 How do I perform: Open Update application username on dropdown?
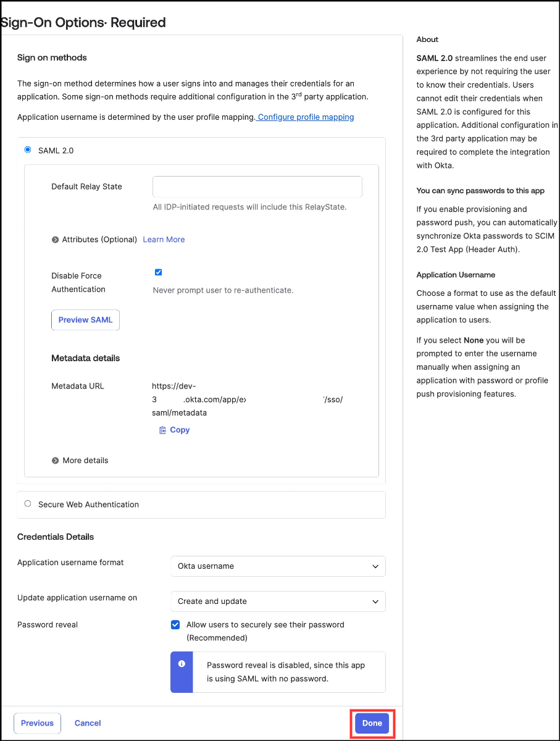tap(278, 601)
